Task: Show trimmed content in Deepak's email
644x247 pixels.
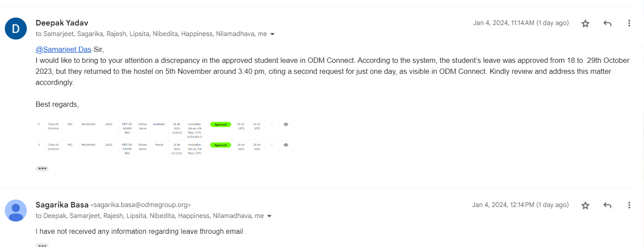Action: pos(42,168)
